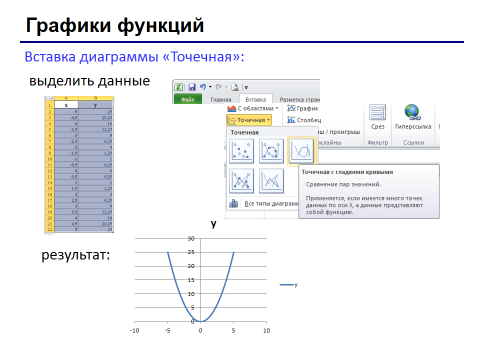The image size is (480, 360).
Task: Click the chart title y
Action: [214, 224]
